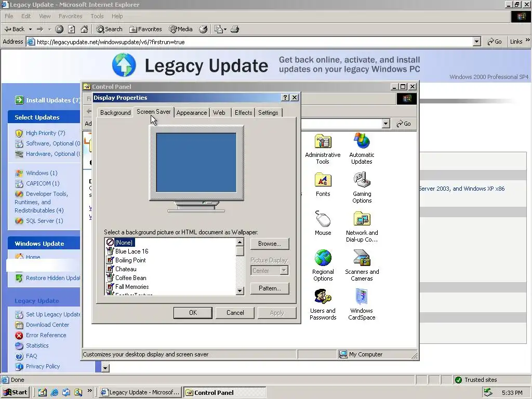Click the IE Refresh toolbar icon
The image size is (532, 399).
coord(72,29)
